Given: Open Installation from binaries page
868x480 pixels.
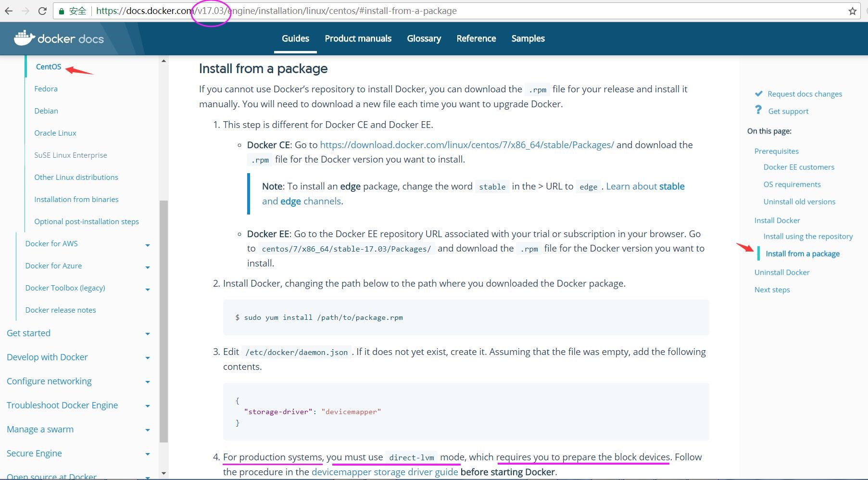Looking at the screenshot, I should [x=76, y=200].
